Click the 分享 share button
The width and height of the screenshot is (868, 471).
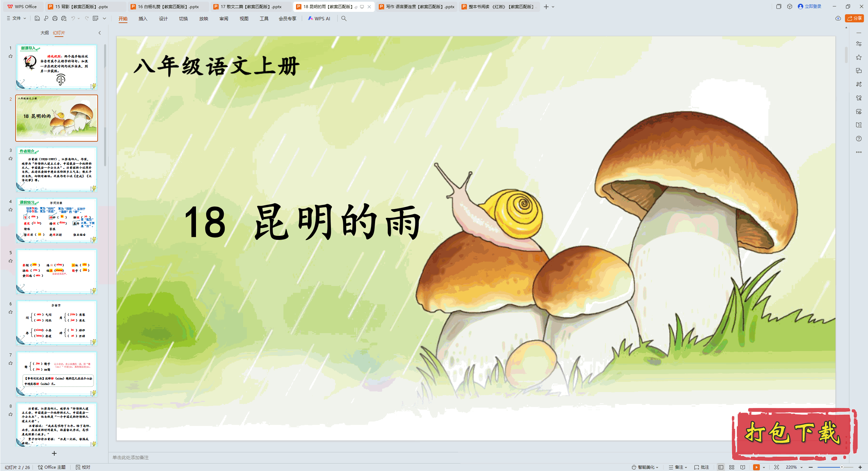[x=854, y=18]
